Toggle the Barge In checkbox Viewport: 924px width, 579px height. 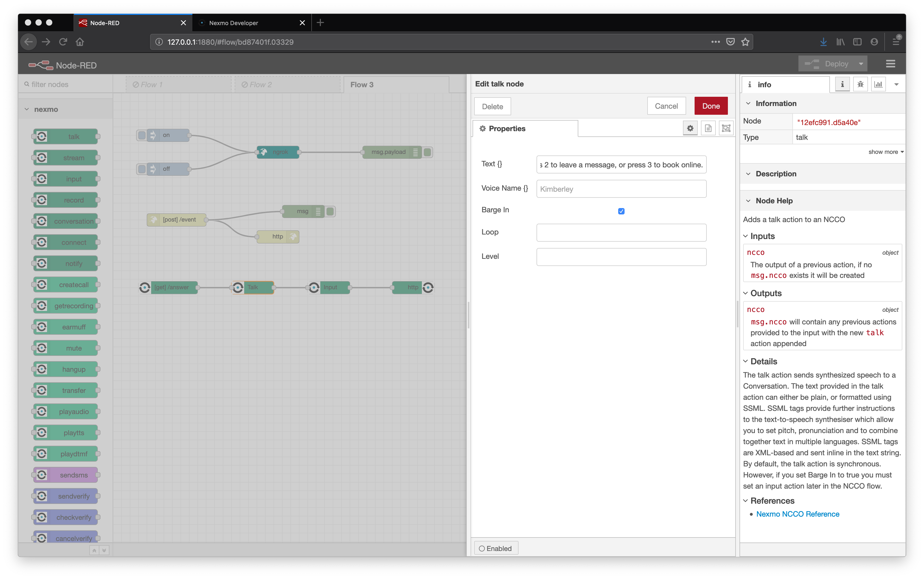pos(621,211)
